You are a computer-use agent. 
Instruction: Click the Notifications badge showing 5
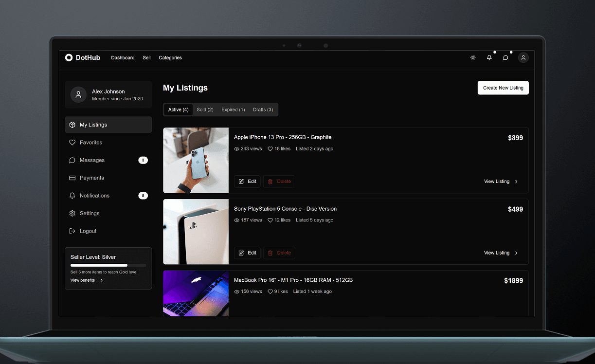click(143, 196)
